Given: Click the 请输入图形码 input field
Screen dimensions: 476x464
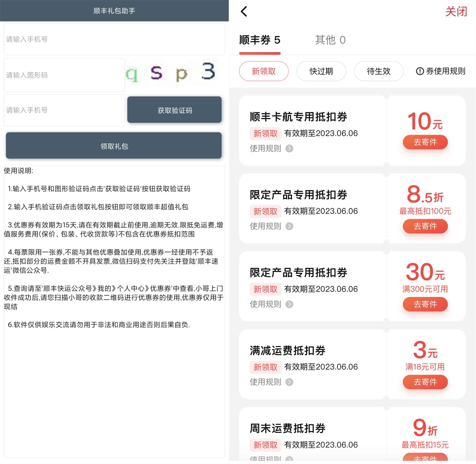Looking at the screenshot, I should [64, 75].
